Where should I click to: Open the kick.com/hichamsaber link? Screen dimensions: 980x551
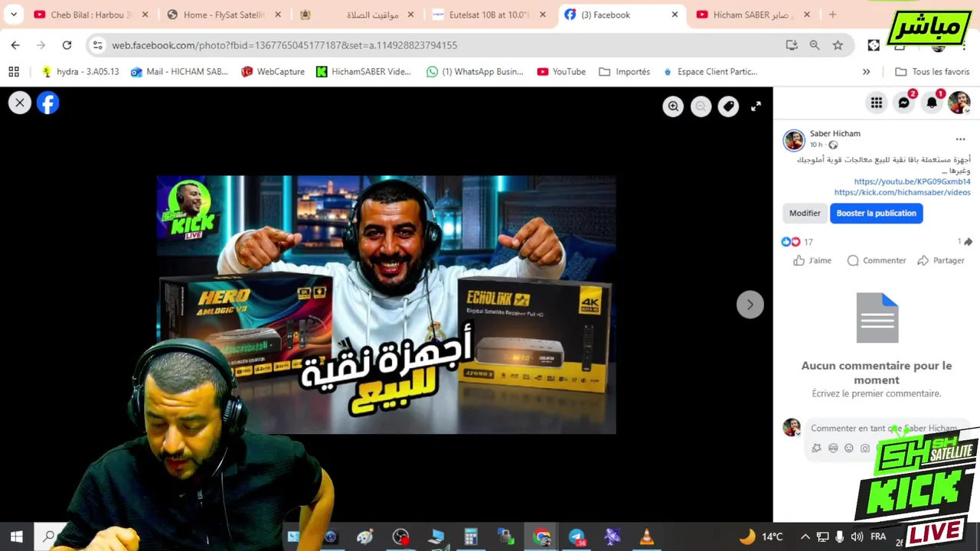point(902,192)
